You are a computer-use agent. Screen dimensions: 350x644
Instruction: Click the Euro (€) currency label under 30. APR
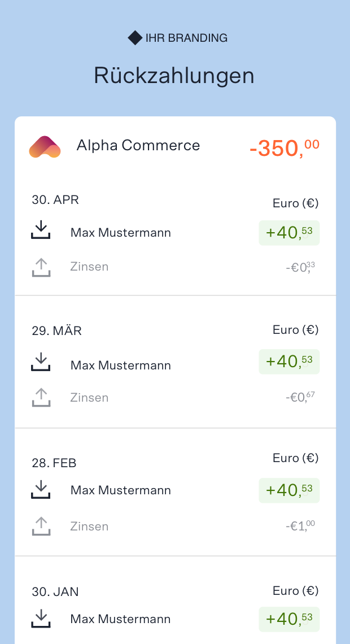coord(295,203)
